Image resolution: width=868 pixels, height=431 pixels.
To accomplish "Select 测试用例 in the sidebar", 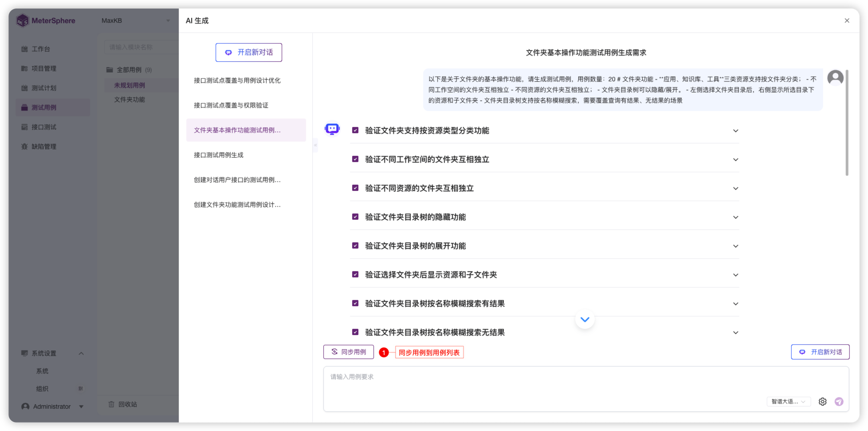I will click(x=53, y=107).
